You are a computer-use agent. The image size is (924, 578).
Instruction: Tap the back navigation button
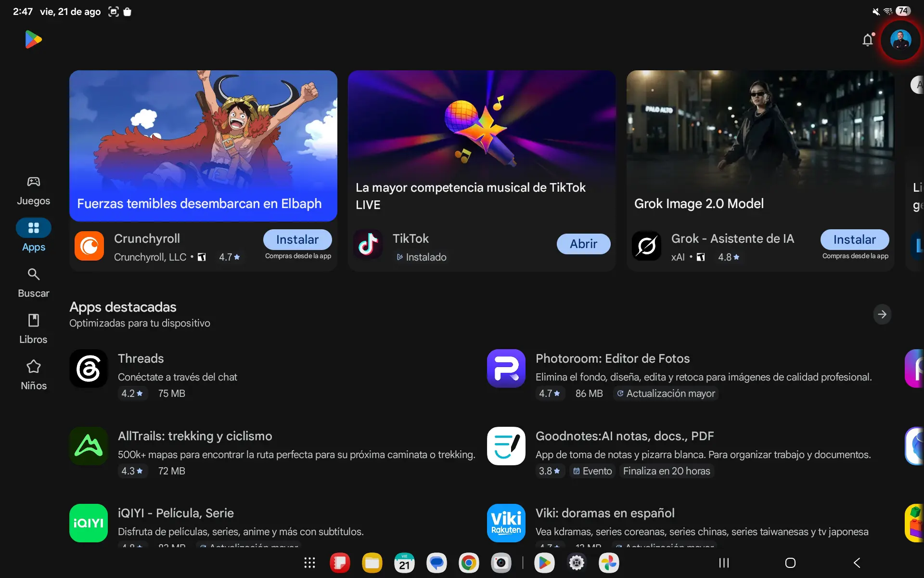[x=857, y=563]
